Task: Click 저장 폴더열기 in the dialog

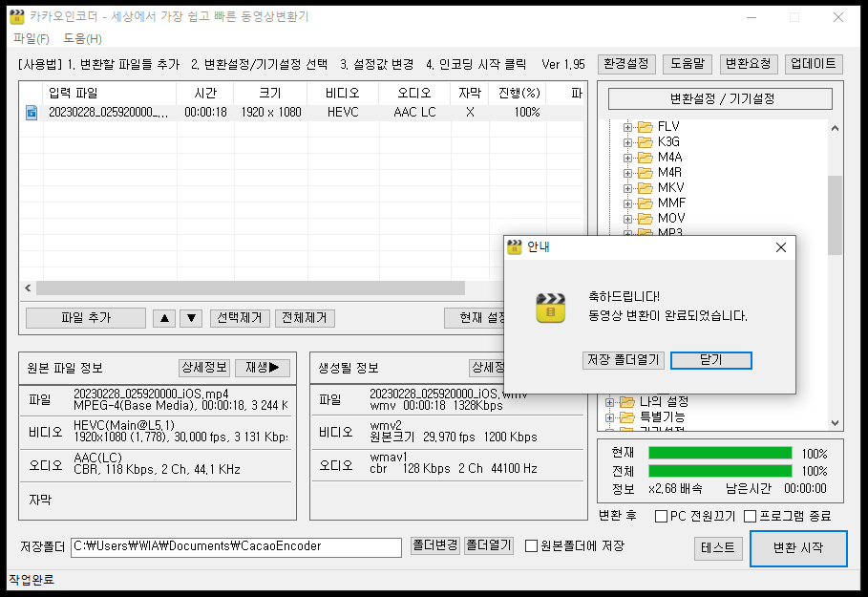Action: tap(624, 360)
